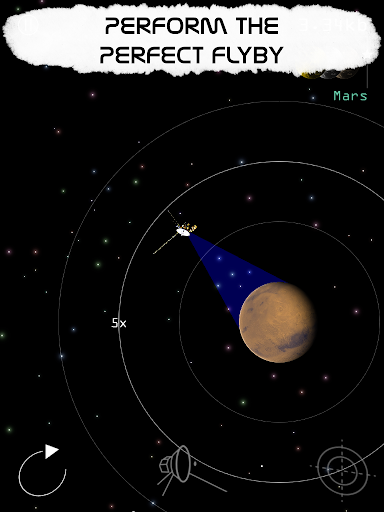Viewport: 384px width, 512px height.
Task: Pause the game with the pause icon
Action: pyautogui.click(x=28, y=25)
